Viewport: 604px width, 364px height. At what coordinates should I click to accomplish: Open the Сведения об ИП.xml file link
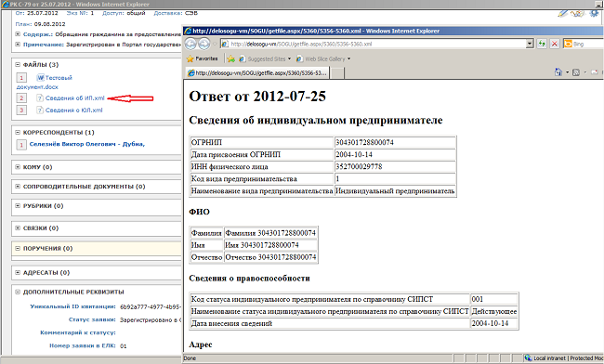[x=74, y=98]
